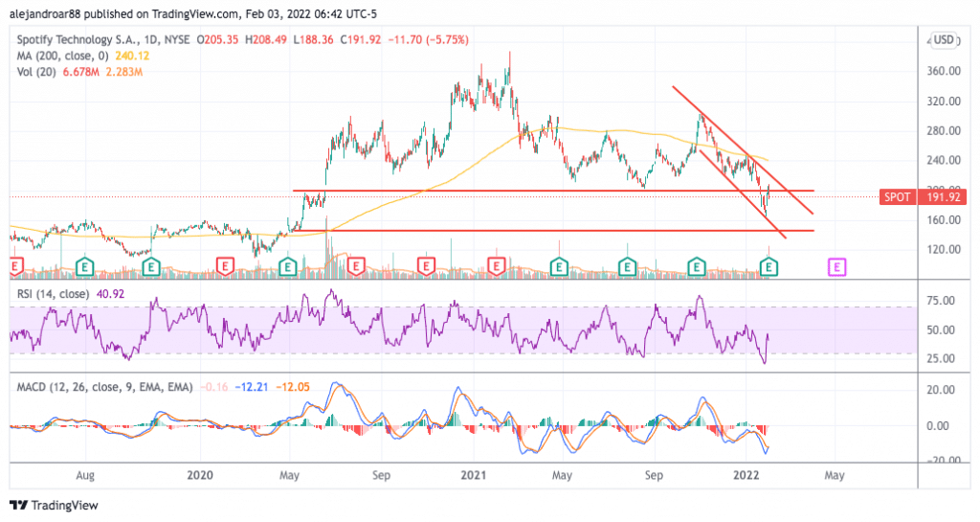Click the high price H208.49
The height and width of the screenshot is (522, 980).
[x=266, y=39]
